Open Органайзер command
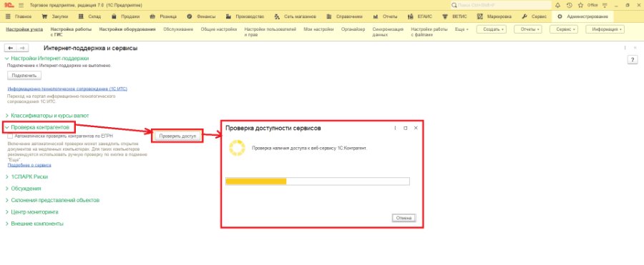 click(x=353, y=29)
